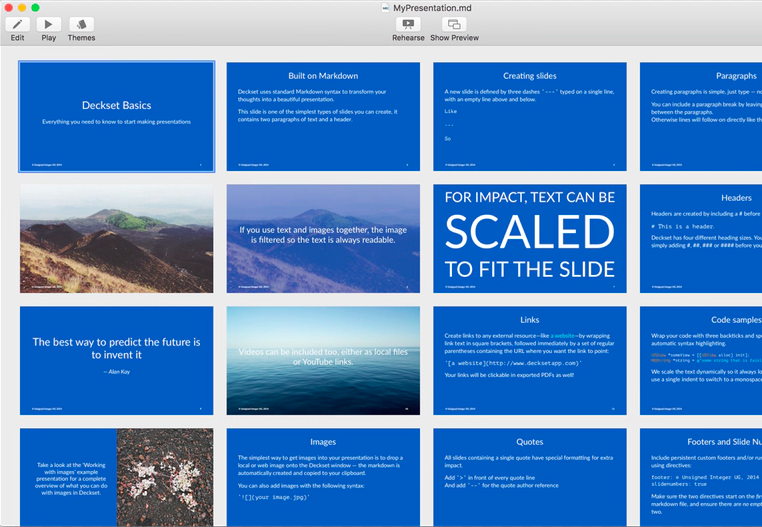The width and height of the screenshot is (762, 527).
Task: Click the Show Preview icon
Action: pyautogui.click(x=454, y=24)
